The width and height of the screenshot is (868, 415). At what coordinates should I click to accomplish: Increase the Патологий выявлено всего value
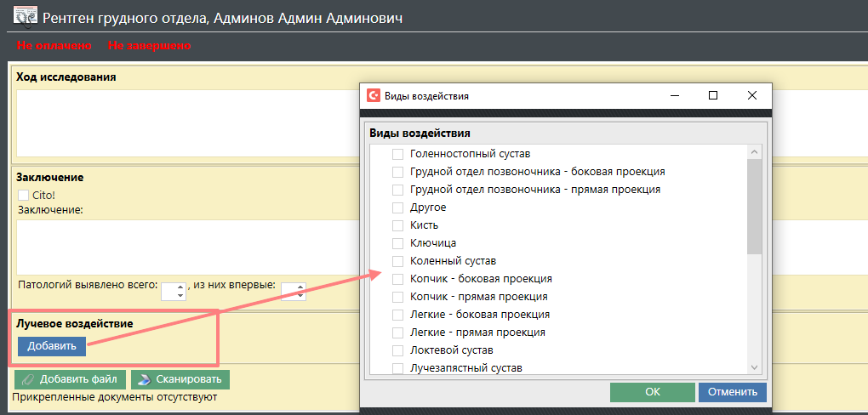pos(179,287)
